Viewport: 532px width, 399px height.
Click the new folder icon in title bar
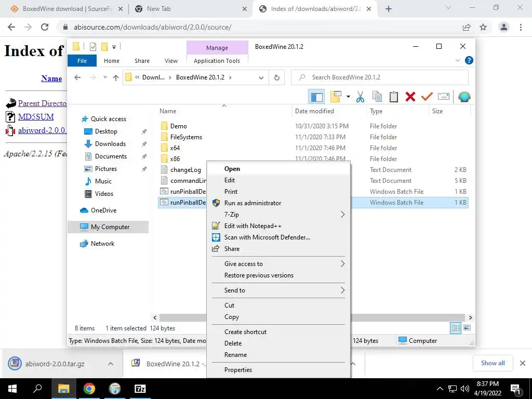(x=104, y=47)
